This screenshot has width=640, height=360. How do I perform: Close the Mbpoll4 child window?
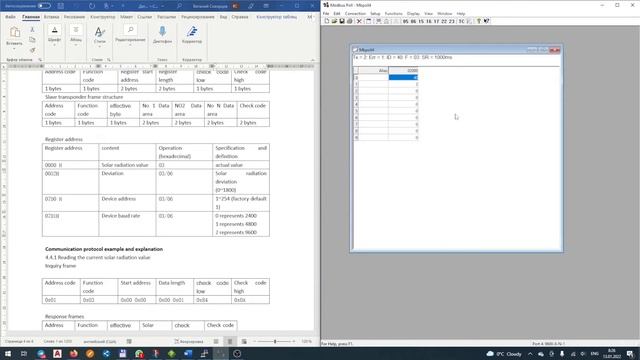[555, 50]
